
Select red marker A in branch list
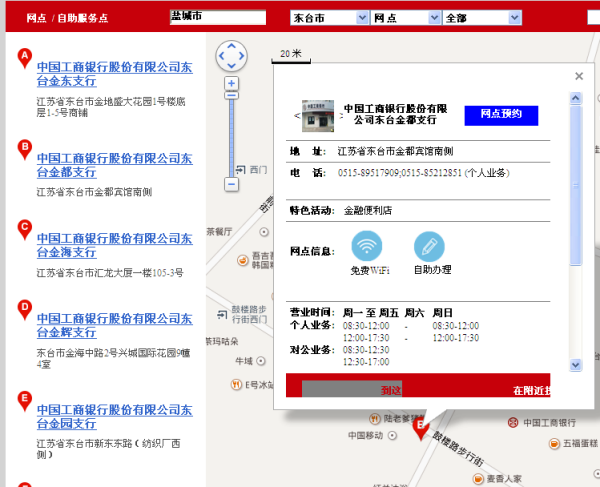[25, 58]
